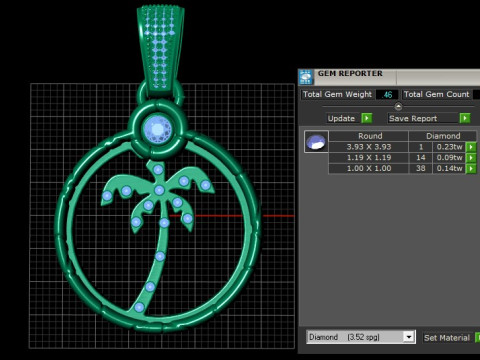Click the 0.09tw weight cell
Viewport: 480px width, 360px height.
click(449, 158)
